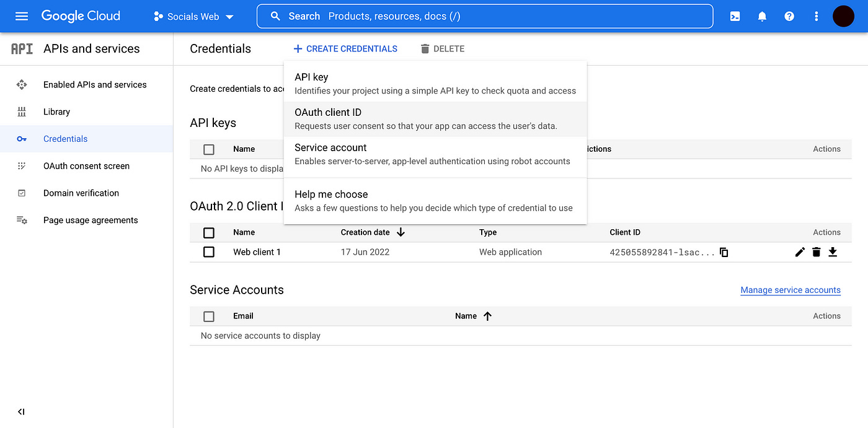The height and width of the screenshot is (428, 868).
Task: Copy the Web client 1 client ID
Action: point(724,252)
